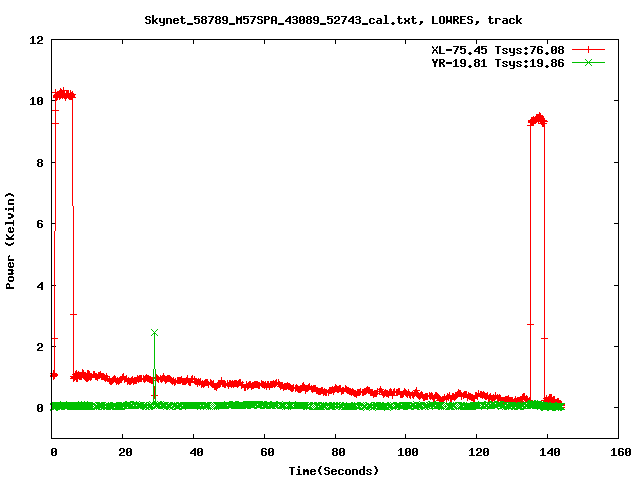Click the y-axis tick label 2
The image size is (640, 480).
point(40,347)
